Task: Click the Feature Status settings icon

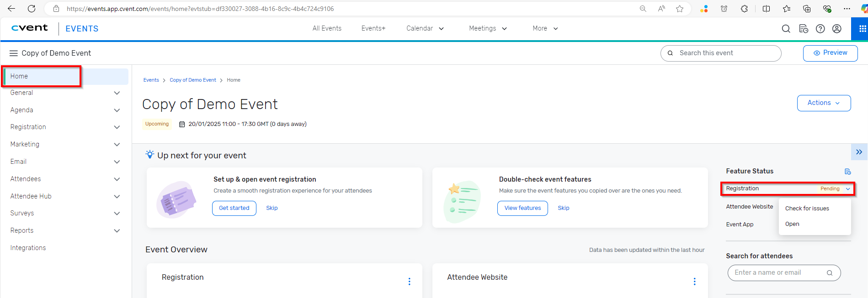Action: [x=848, y=172]
